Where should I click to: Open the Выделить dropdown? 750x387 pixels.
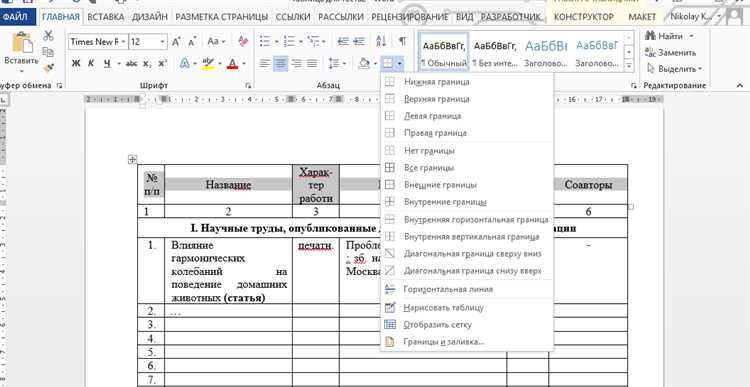673,69
